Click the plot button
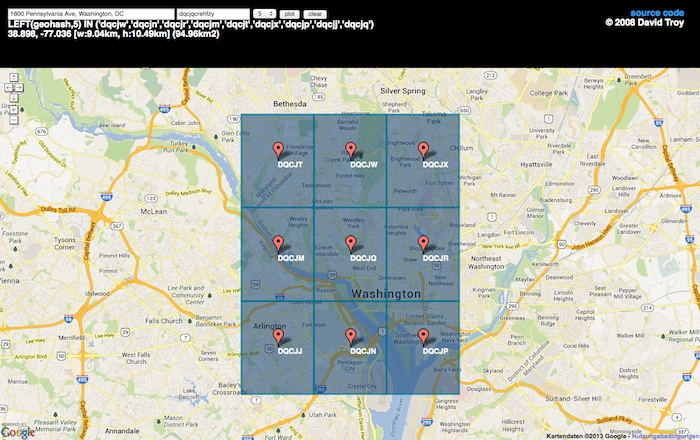700x440 pixels. click(290, 14)
